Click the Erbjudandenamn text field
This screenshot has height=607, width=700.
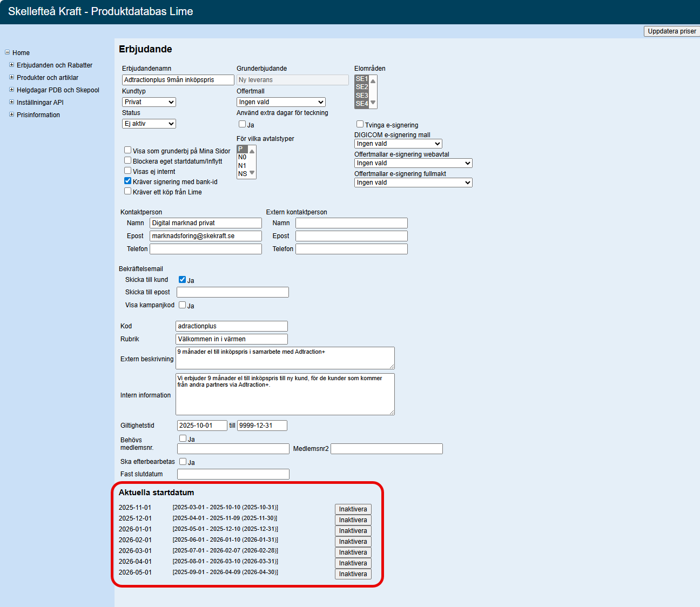[178, 80]
